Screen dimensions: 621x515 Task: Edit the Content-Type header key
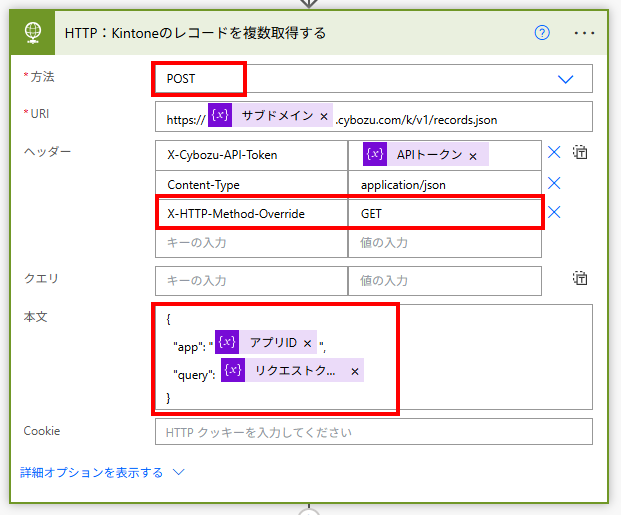251,185
